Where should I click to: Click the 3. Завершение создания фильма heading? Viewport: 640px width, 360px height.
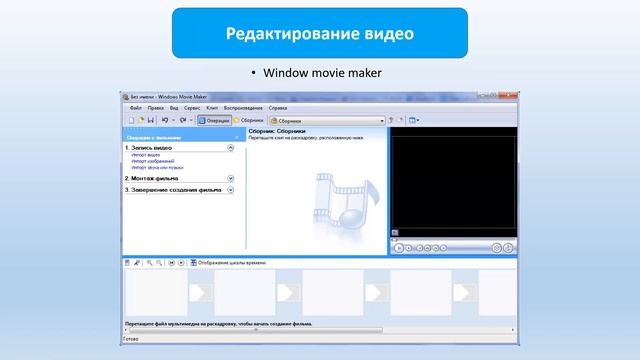tap(173, 190)
